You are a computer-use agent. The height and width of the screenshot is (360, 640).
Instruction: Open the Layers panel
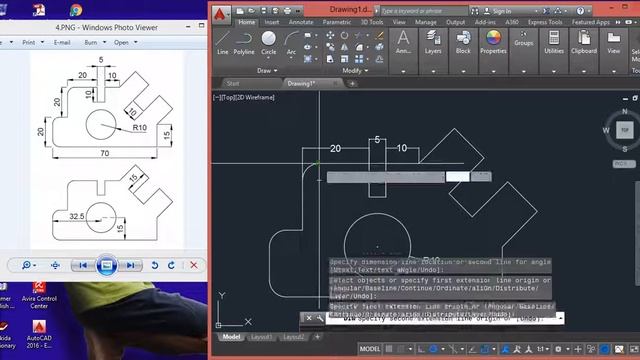pos(433,42)
